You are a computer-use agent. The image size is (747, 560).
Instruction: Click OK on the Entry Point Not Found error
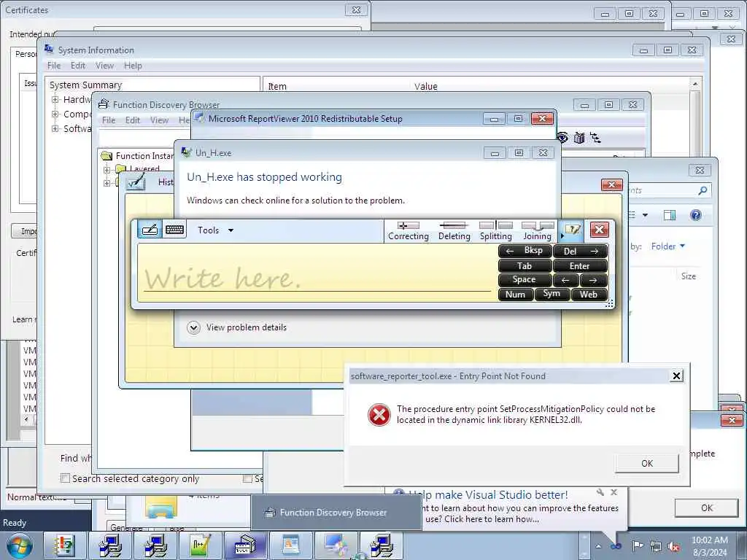coord(646,463)
